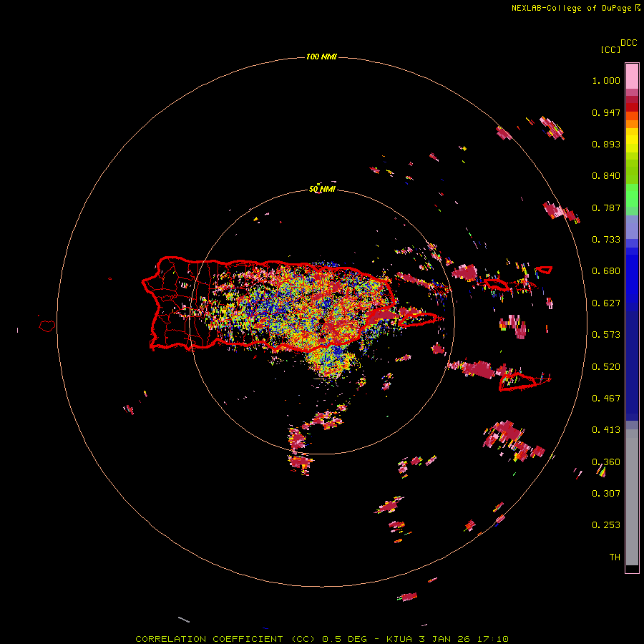This screenshot has height=644, width=644.
Task: Click the 0.573 legend value
Action: coord(606,335)
